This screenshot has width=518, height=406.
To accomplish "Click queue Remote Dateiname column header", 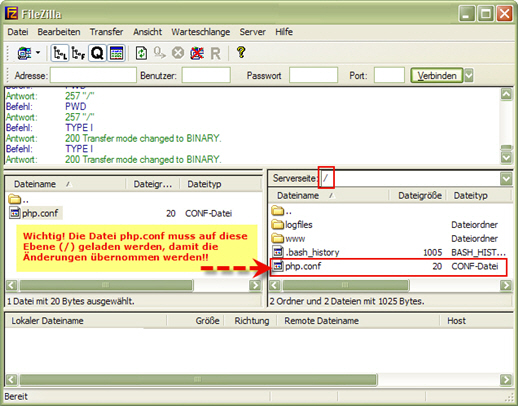I will pyautogui.click(x=359, y=321).
